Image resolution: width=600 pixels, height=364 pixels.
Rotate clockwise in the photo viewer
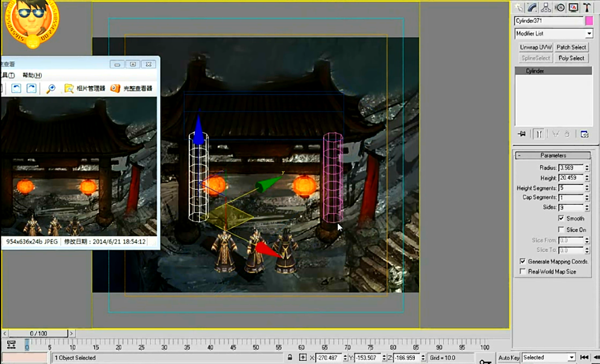[x=31, y=89]
